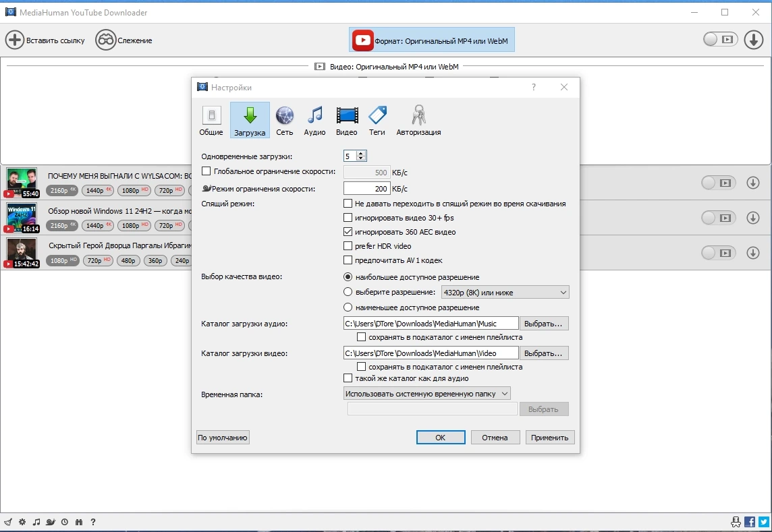
Task: Click the clock icon in status bar
Action: click(x=65, y=522)
